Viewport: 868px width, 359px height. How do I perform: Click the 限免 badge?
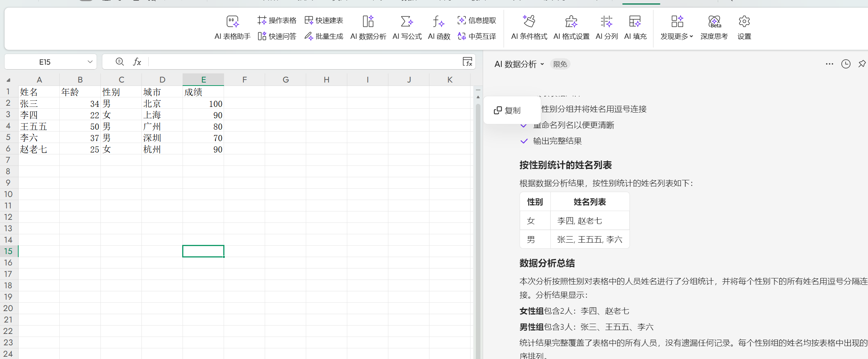560,64
